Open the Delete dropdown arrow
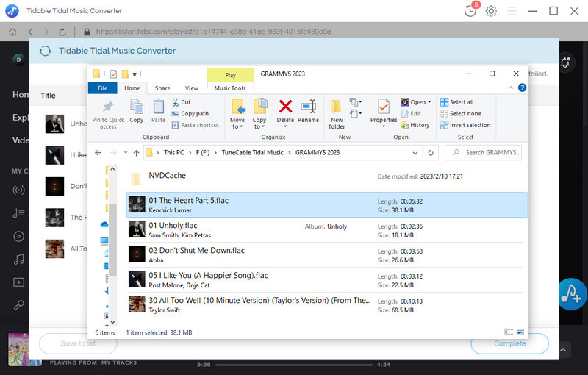588x375 pixels. [285, 126]
